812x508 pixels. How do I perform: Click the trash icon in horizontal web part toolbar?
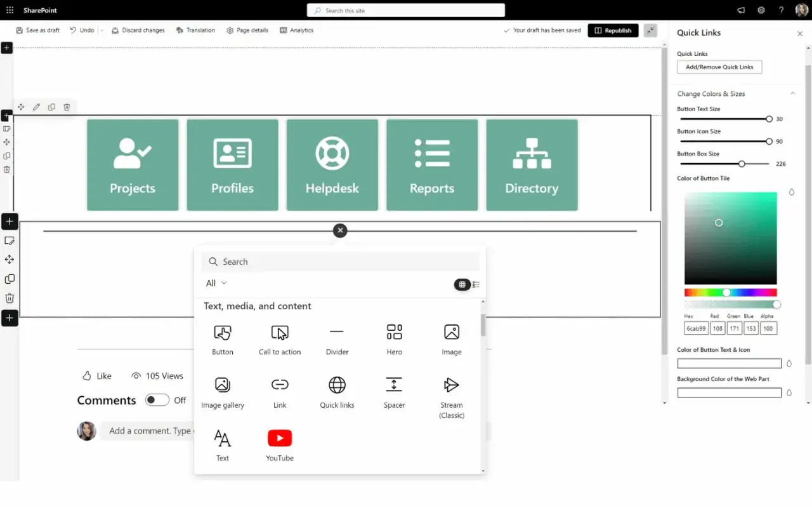(x=67, y=107)
